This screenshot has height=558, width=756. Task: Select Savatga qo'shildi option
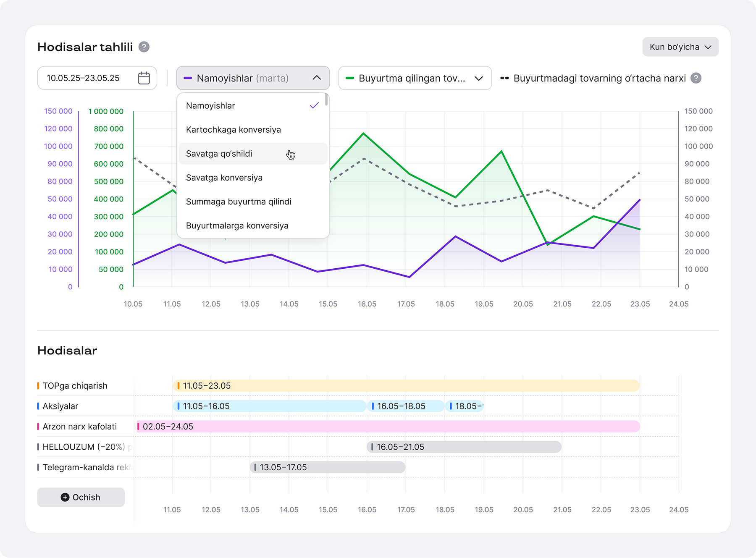click(253, 154)
